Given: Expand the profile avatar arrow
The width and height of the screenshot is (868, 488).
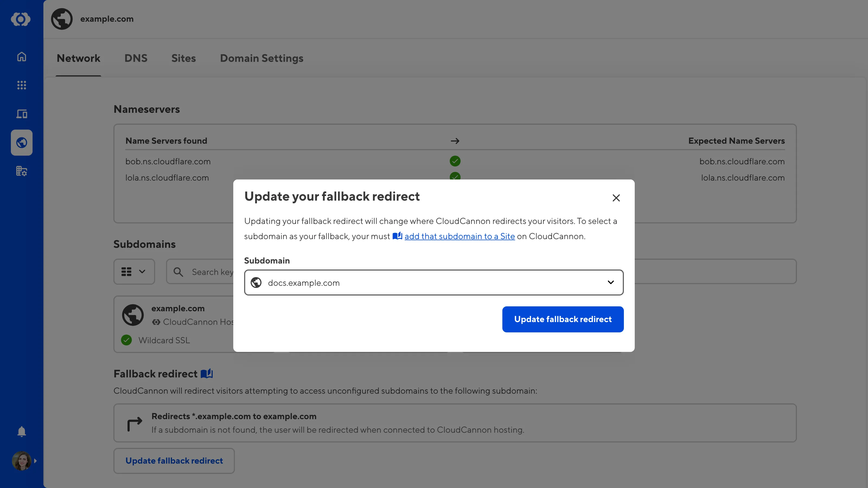Looking at the screenshot, I should (x=36, y=461).
